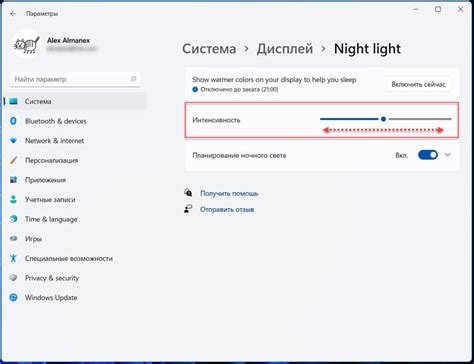This screenshot has width=474, height=364.
Task: Click the search magnifier icon
Action: [133, 79]
